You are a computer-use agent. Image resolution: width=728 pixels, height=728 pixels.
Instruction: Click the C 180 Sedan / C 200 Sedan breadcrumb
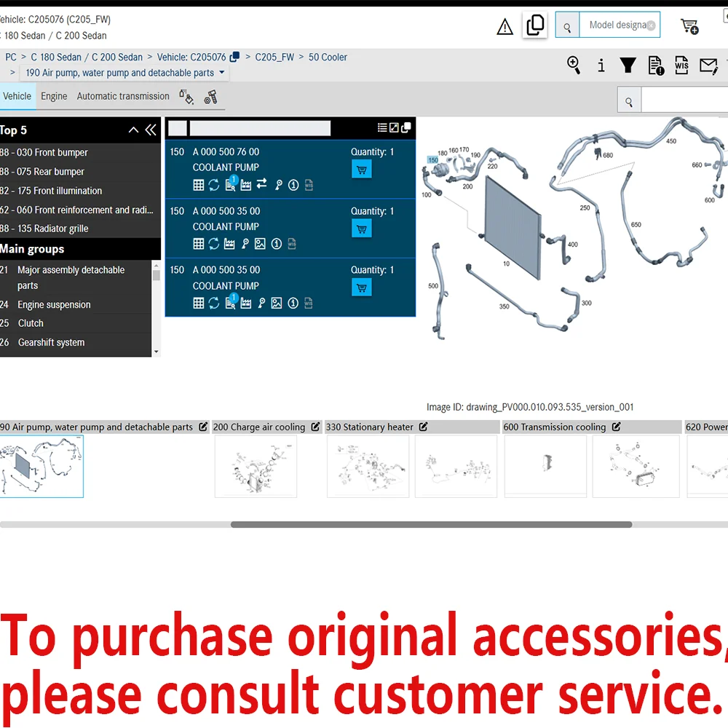(87, 57)
